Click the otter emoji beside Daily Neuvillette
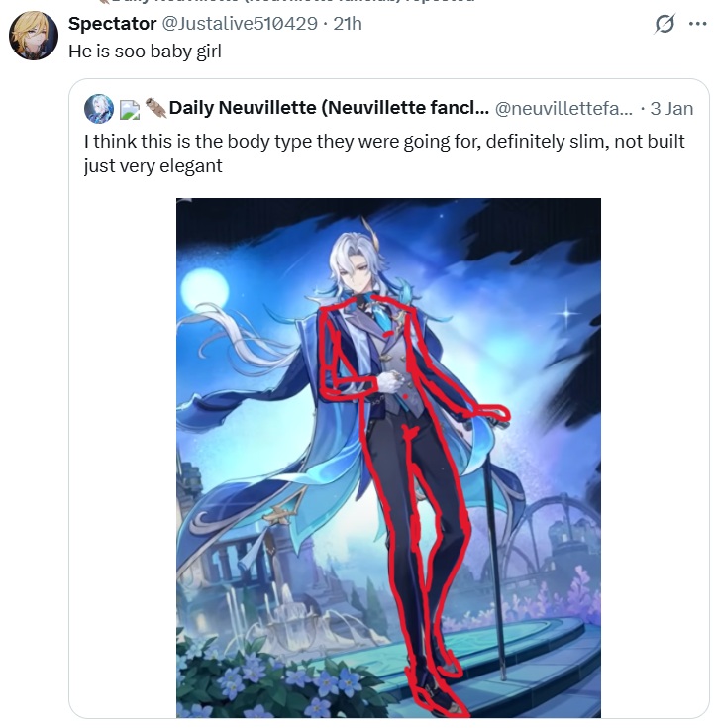Viewport: 716px width, 728px height. [155, 108]
